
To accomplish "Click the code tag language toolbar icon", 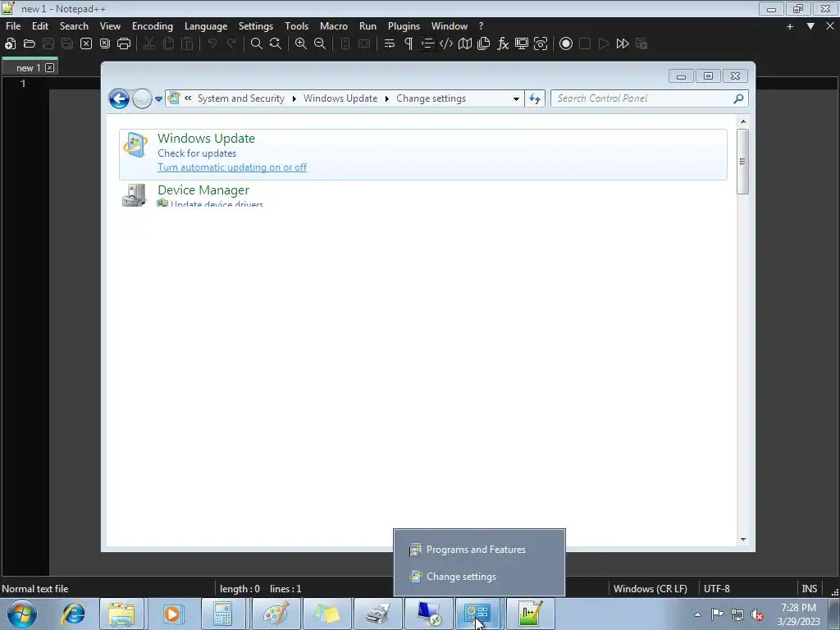I will coord(445,44).
